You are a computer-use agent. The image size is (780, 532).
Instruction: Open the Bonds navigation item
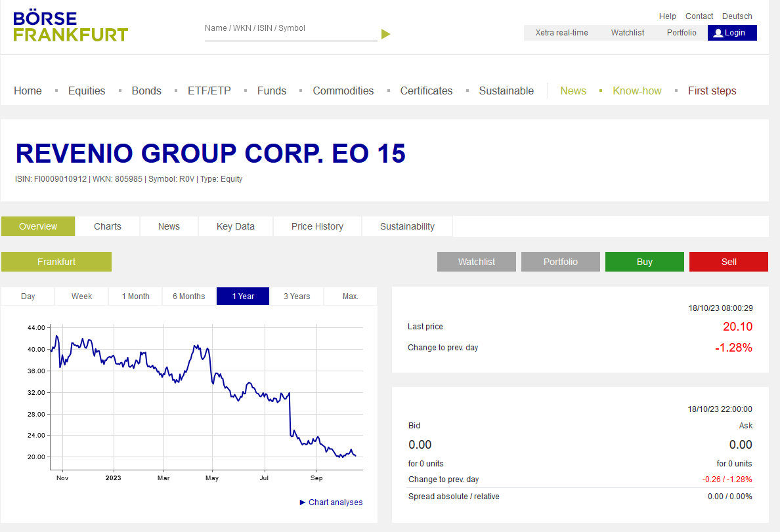[x=146, y=91]
